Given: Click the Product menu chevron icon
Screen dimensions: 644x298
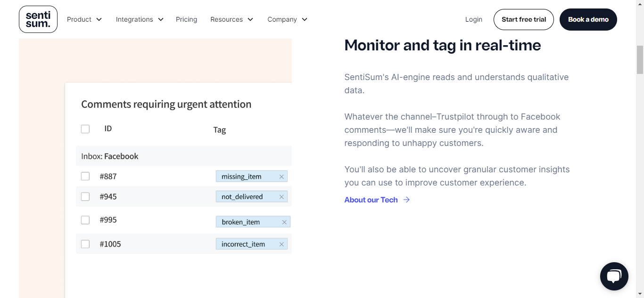Looking at the screenshot, I should tap(99, 19).
